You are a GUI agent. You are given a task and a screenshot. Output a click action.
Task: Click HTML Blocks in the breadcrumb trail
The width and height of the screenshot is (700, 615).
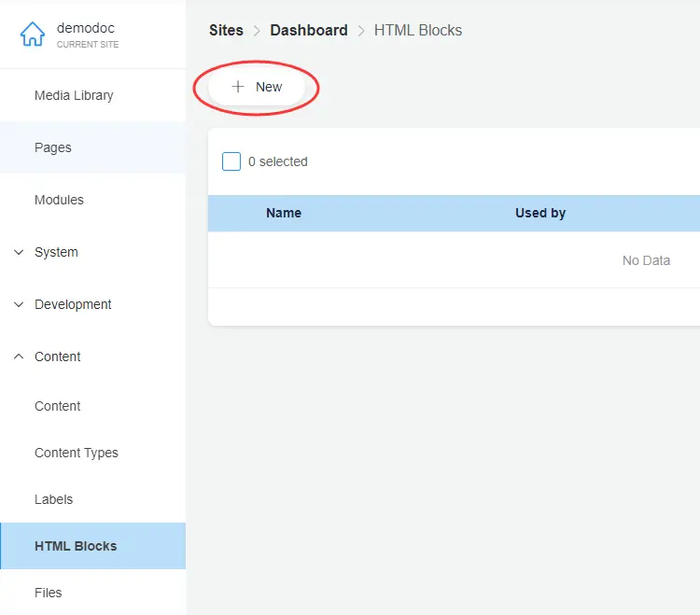pos(417,30)
